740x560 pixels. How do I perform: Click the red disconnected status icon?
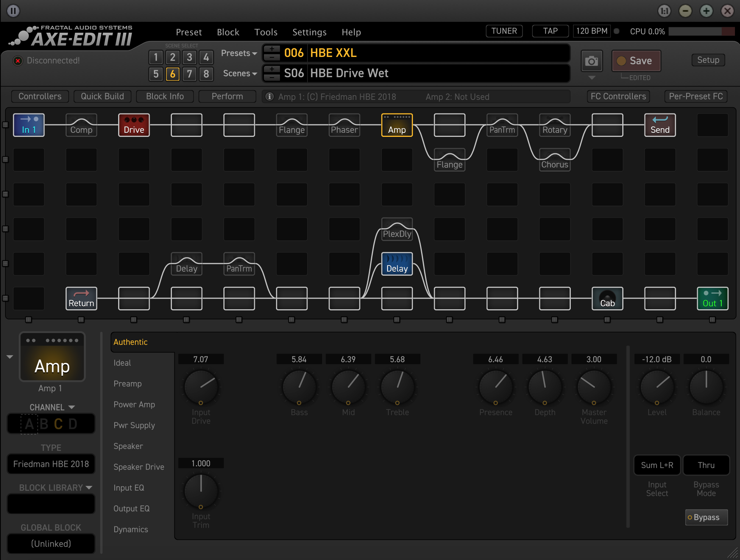click(x=18, y=61)
